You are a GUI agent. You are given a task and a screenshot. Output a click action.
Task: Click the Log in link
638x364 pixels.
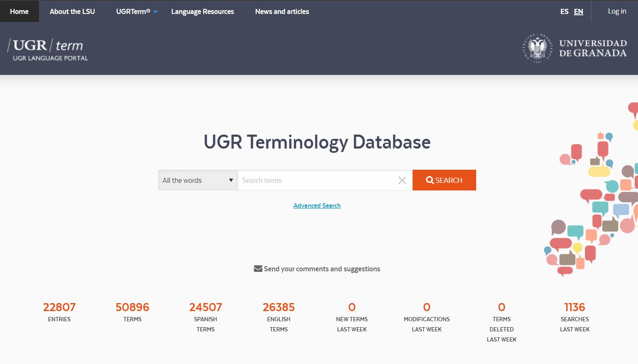click(x=617, y=11)
